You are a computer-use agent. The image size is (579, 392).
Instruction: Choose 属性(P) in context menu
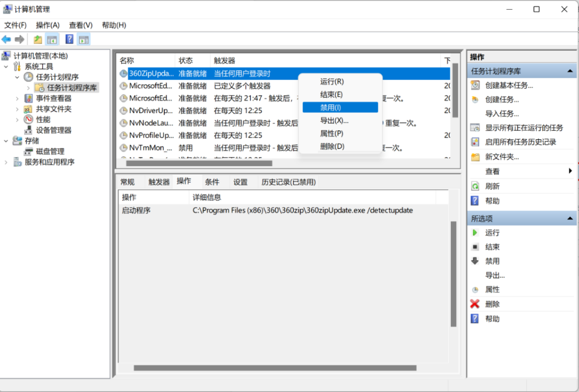click(x=340, y=134)
